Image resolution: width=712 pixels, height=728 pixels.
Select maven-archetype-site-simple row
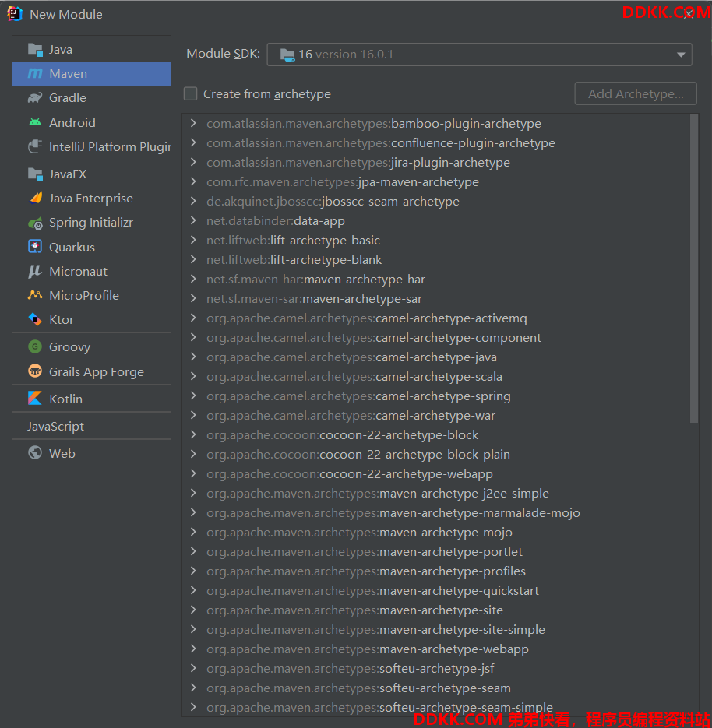point(435,630)
